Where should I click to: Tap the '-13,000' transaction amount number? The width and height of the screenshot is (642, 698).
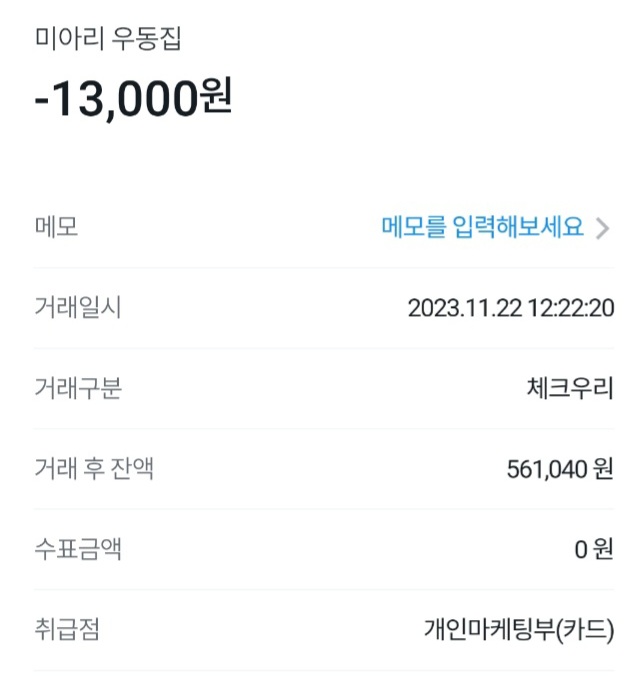pos(116,100)
